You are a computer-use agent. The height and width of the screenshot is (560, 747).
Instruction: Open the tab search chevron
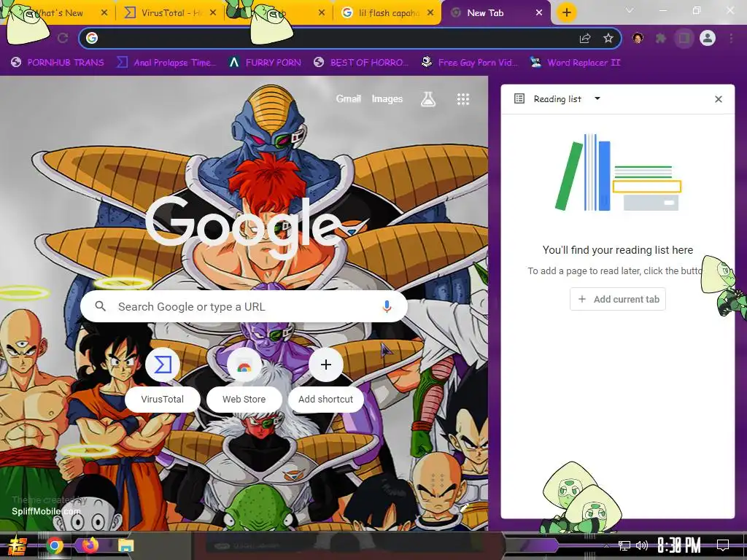tap(630, 10)
